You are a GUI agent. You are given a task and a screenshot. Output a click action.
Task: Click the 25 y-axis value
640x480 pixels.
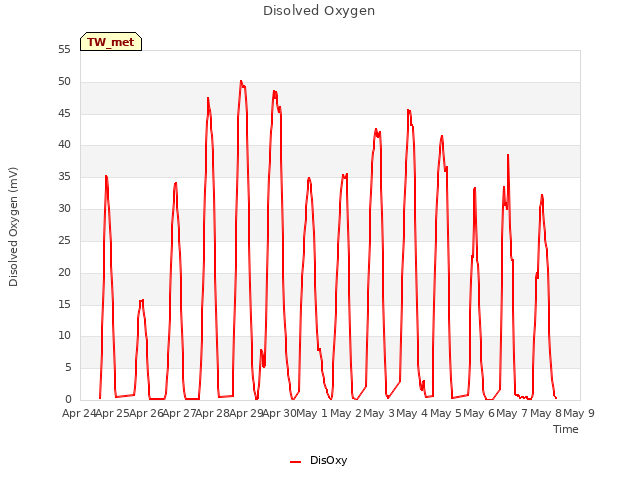[64, 240]
